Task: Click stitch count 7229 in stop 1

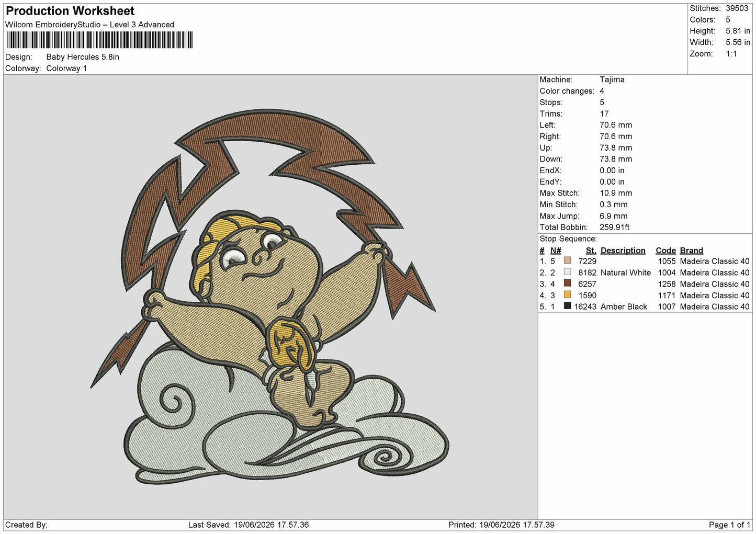Action: (x=587, y=261)
